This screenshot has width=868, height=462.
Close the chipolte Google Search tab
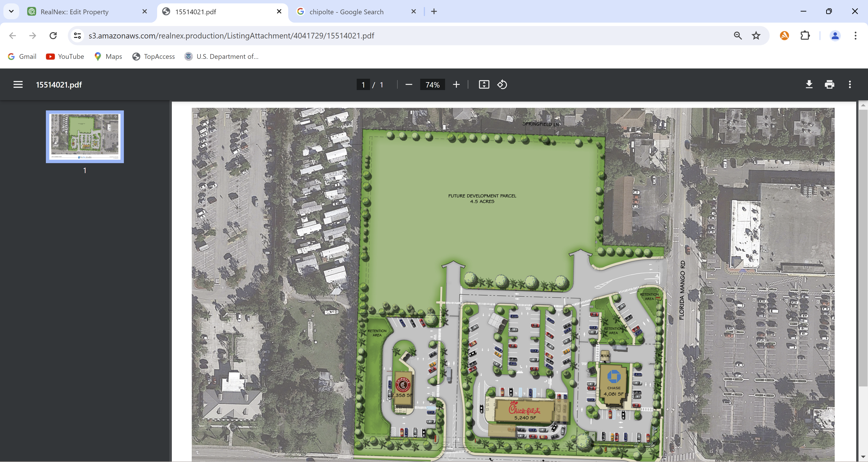(413, 12)
